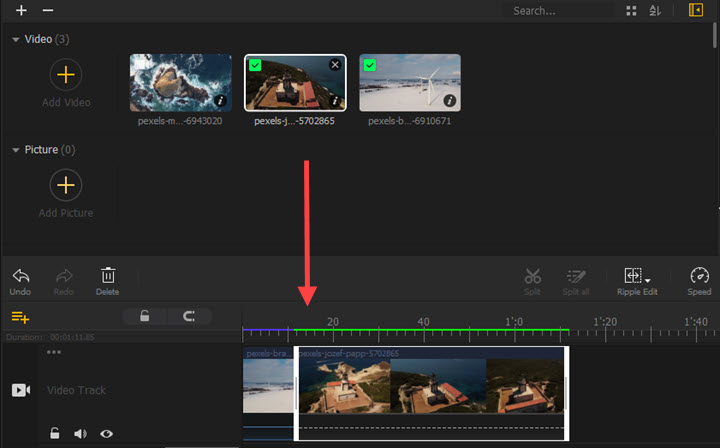This screenshot has width=720, height=448.
Task: Click the 40 second mark on ruler
Action: click(x=423, y=322)
